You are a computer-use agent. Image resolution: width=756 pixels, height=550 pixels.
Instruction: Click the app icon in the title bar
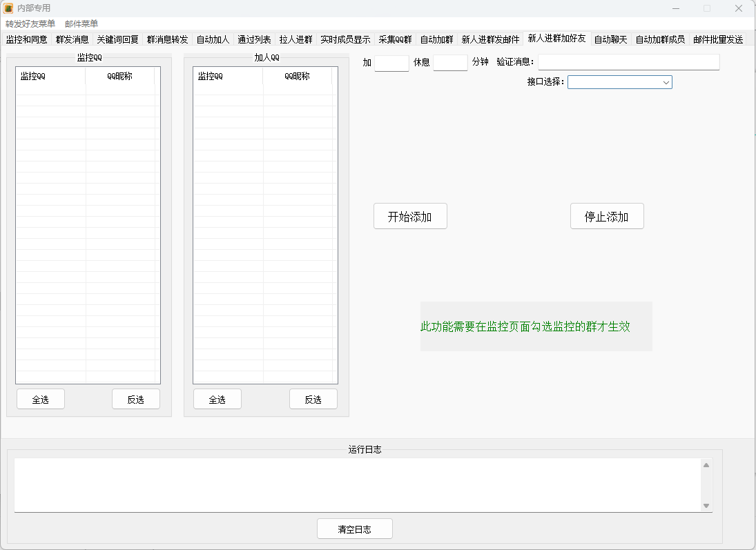pyautogui.click(x=9, y=8)
